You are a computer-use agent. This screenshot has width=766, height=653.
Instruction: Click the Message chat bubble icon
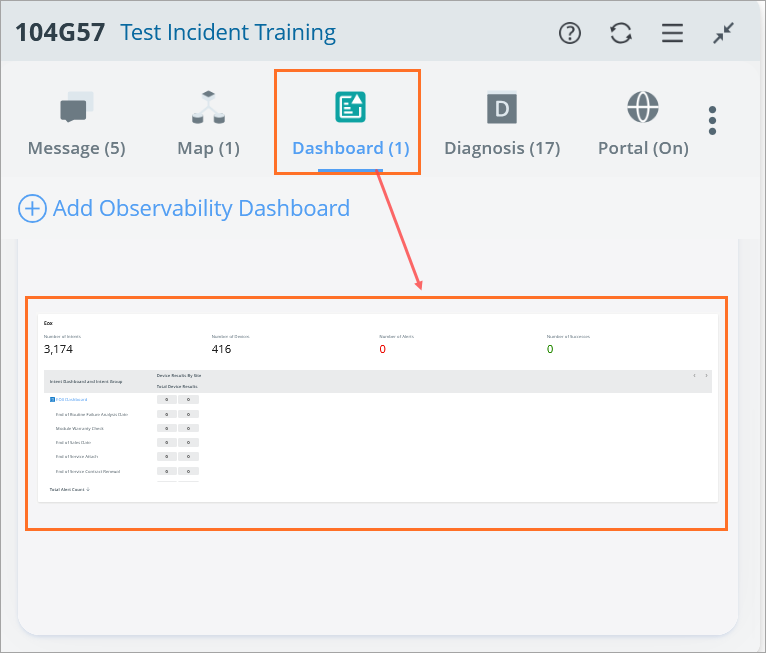(76, 106)
